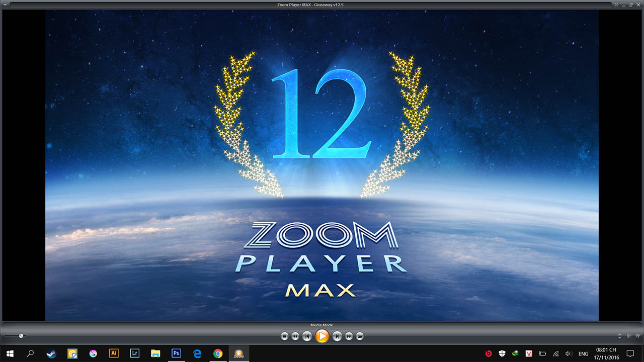Open Adobe Illustrator from the taskbar
Screen dimensions: 644x362
coord(114,353)
